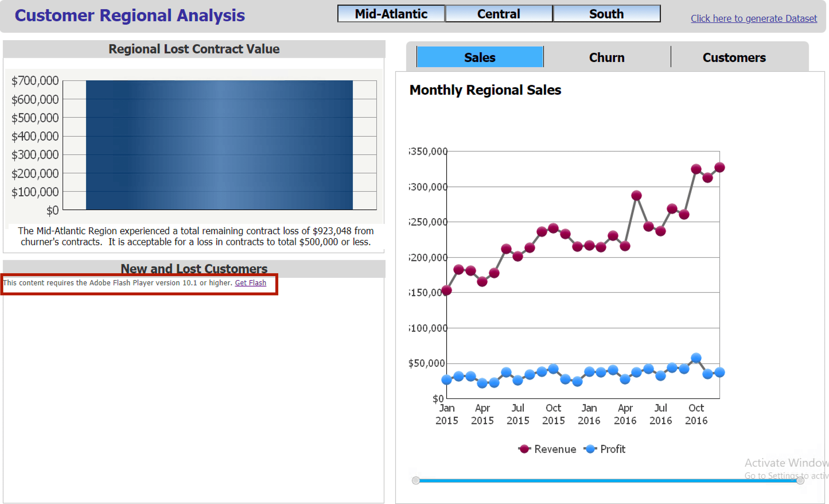Switch to the Sales tab
The height and width of the screenshot is (504, 829).
(x=479, y=57)
